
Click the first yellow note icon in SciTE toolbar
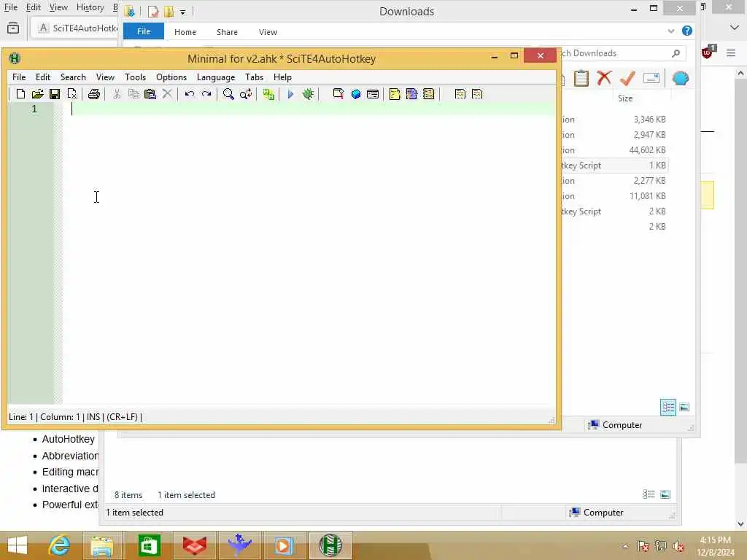395,94
